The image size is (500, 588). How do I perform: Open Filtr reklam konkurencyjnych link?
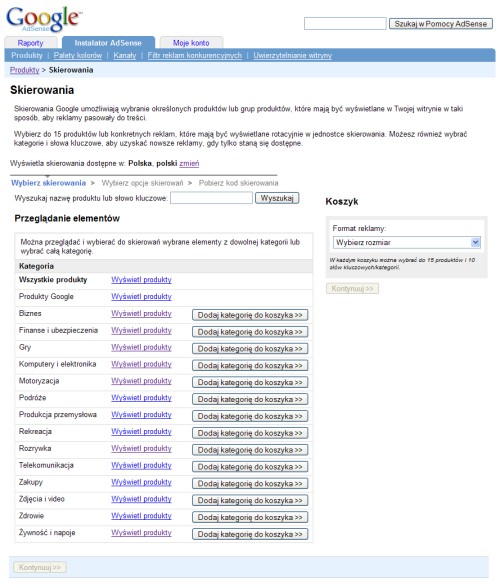[194, 55]
